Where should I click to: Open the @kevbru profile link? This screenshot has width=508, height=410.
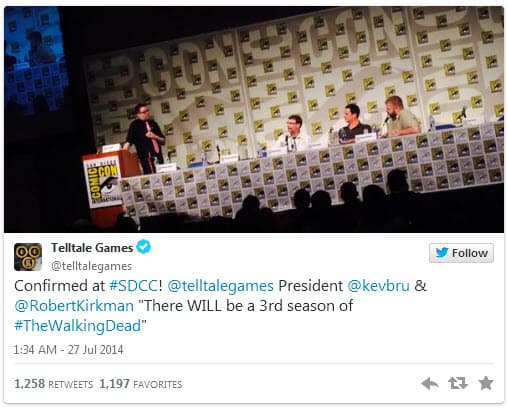[x=378, y=286]
